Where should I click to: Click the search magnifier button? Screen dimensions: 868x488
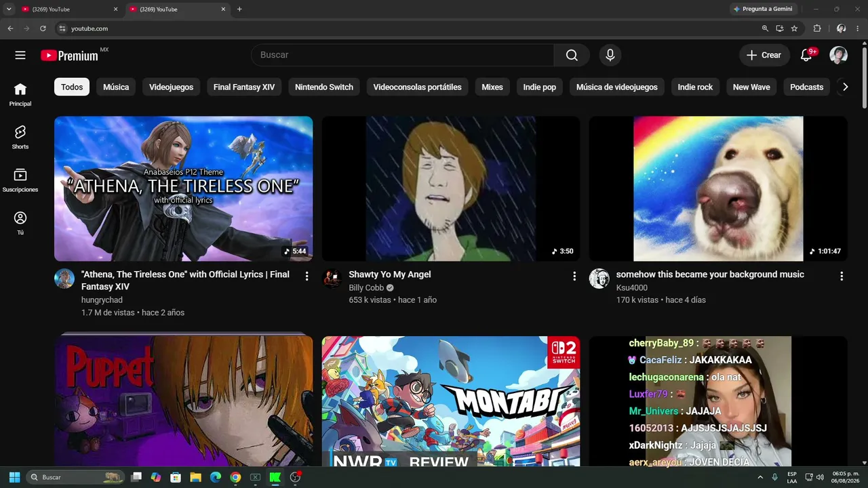[572, 56]
